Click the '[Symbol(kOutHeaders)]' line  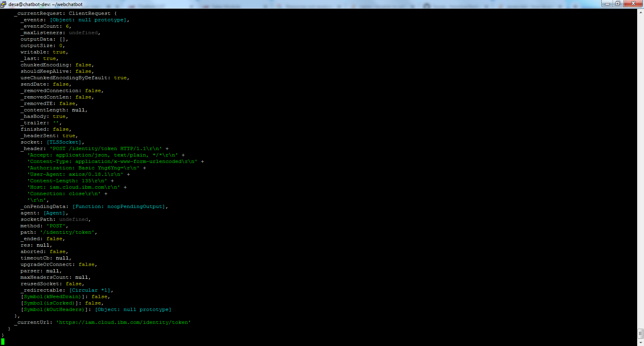(x=96, y=309)
